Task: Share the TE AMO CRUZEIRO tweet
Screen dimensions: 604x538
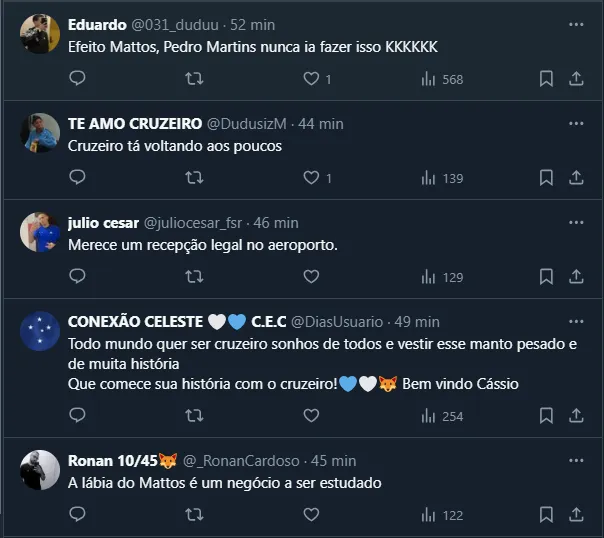Action: click(576, 178)
